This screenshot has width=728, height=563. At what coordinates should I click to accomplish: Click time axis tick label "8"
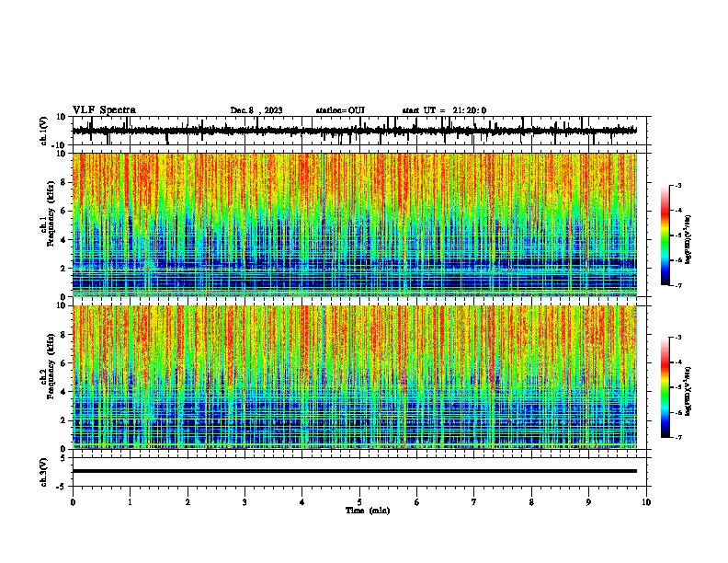531,502
